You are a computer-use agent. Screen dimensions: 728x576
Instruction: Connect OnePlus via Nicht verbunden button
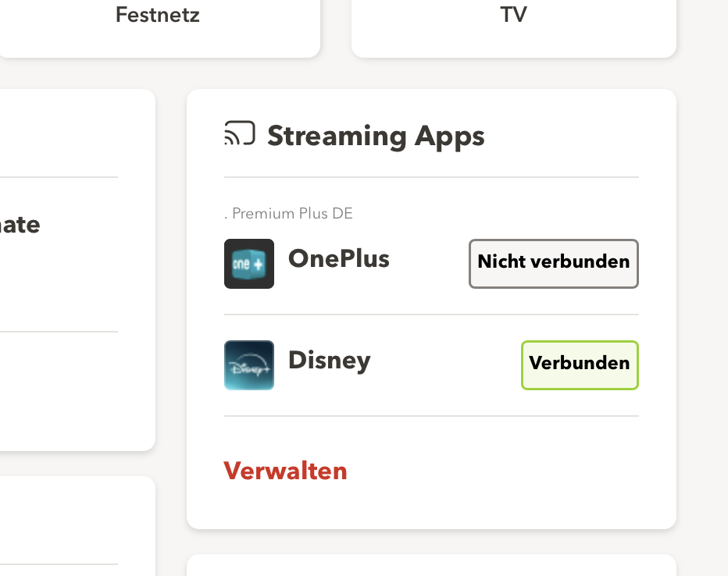tap(553, 264)
